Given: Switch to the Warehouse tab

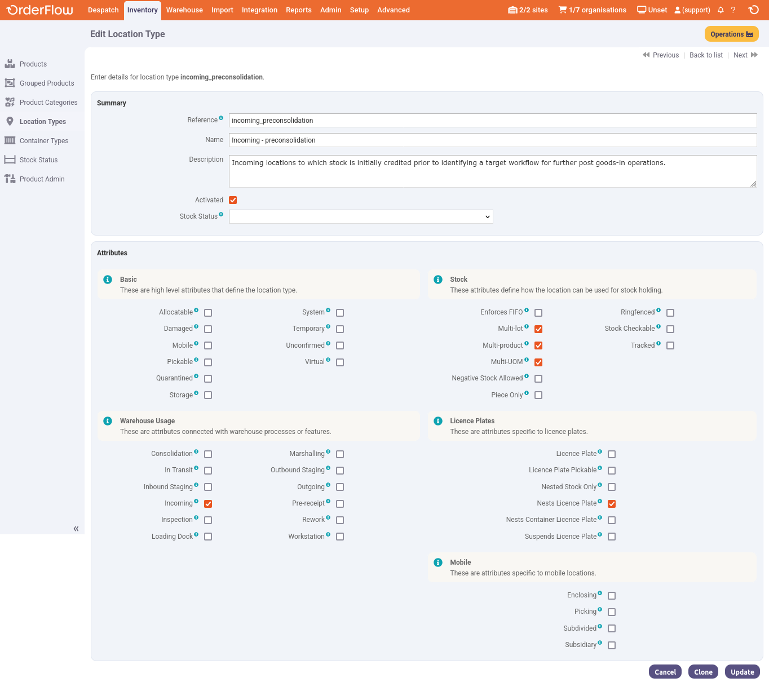Looking at the screenshot, I should (x=184, y=10).
